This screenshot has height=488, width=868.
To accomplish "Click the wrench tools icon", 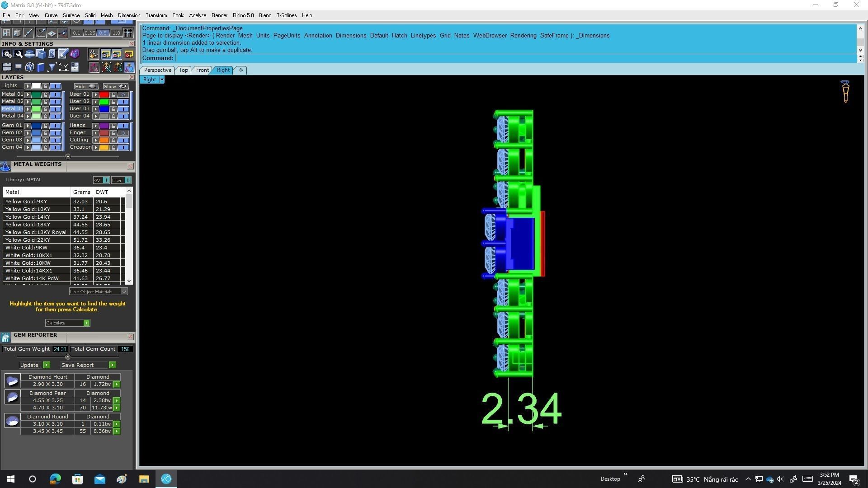I will click(18, 54).
